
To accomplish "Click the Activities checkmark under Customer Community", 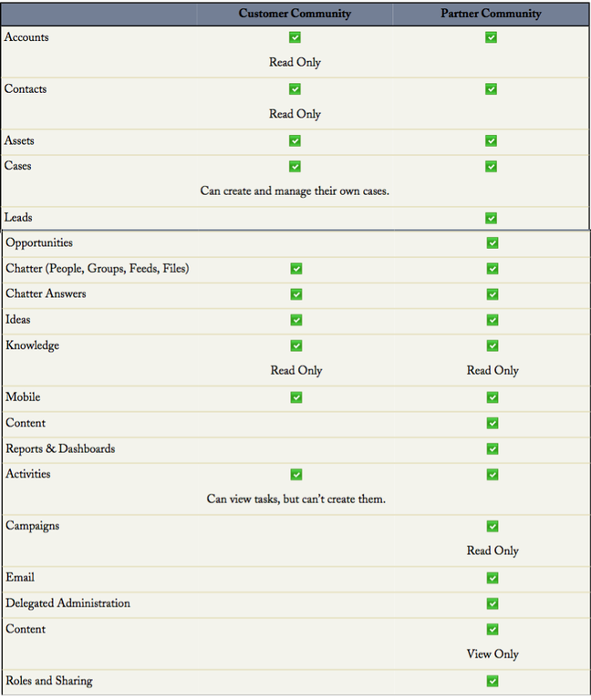I will pyautogui.click(x=295, y=475).
